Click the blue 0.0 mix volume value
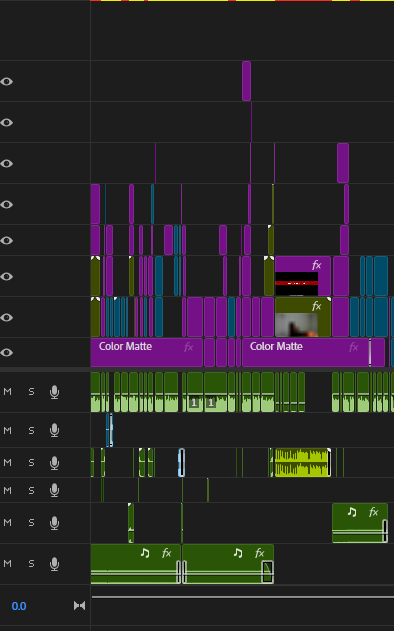394x631 pixels. [x=19, y=606]
